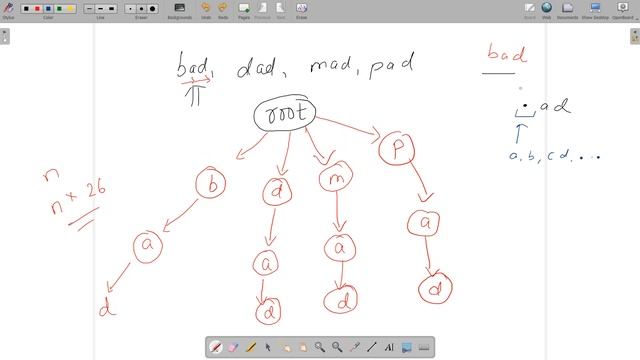This screenshot has height=360, width=640.
Task: Select the Scroll page hand tool
Action: coord(302,347)
